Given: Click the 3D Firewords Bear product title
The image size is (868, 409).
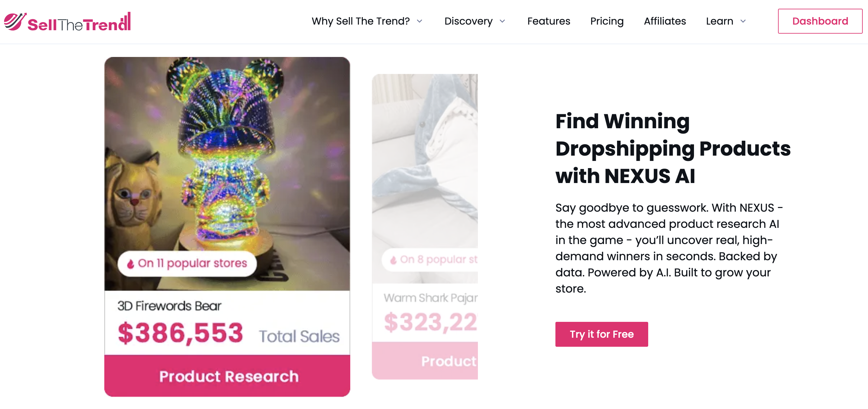Looking at the screenshot, I should (169, 306).
